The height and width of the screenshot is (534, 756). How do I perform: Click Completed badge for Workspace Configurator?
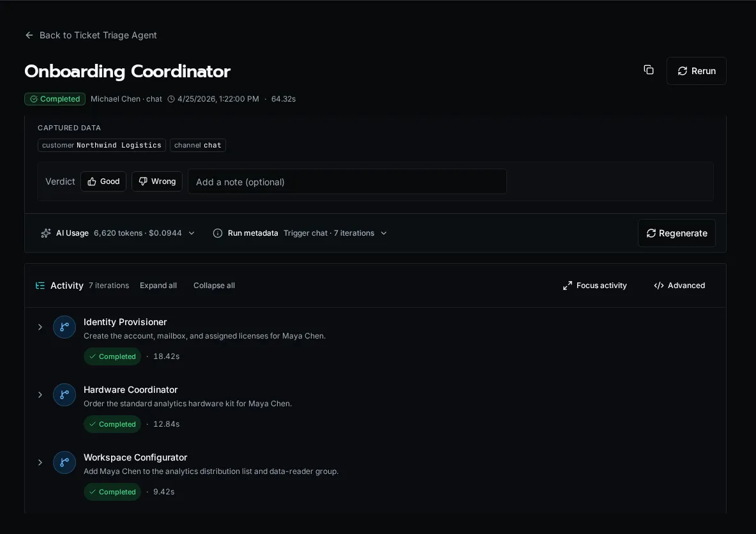(112, 492)
